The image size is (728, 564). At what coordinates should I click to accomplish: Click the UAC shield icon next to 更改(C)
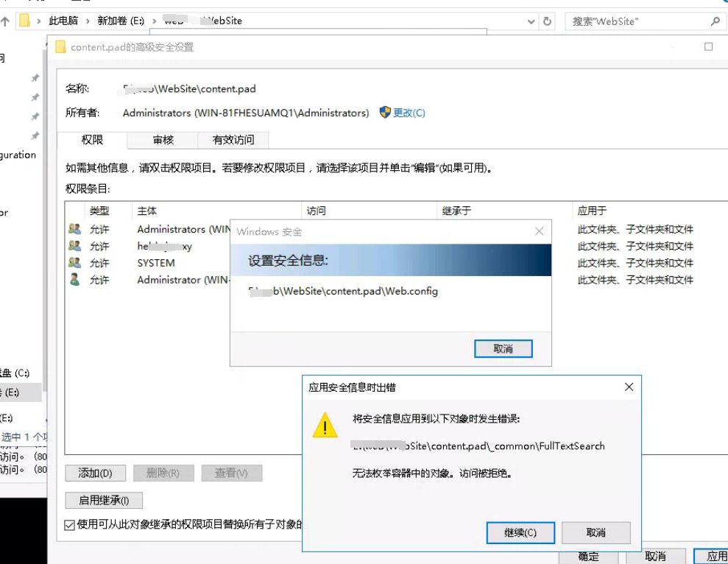click(x=385, y=112)
